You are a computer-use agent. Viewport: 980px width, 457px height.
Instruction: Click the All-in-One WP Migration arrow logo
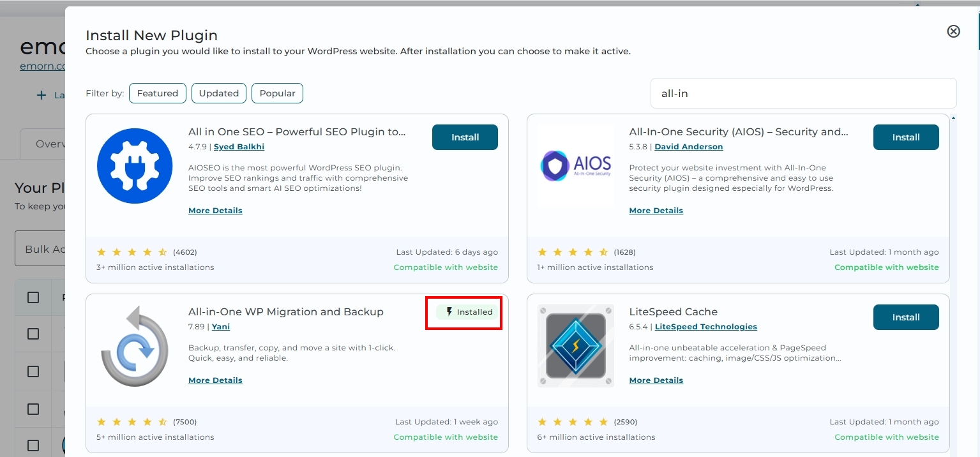click(x=135, y=346)
